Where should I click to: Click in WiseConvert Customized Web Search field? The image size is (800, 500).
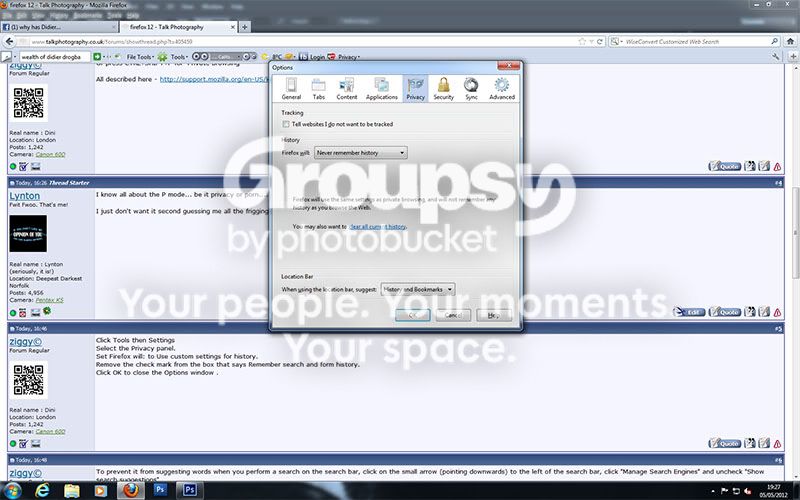pos(696,42)
